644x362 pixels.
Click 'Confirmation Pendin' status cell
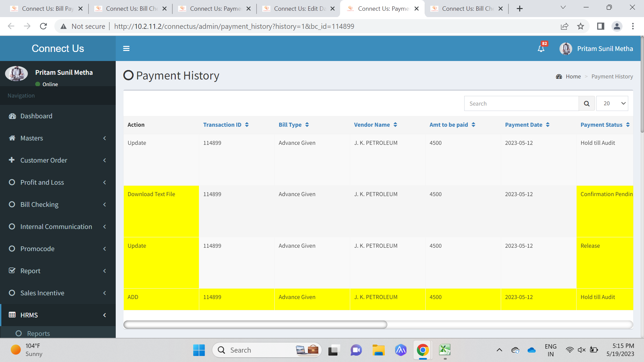(x=605, y=212)
